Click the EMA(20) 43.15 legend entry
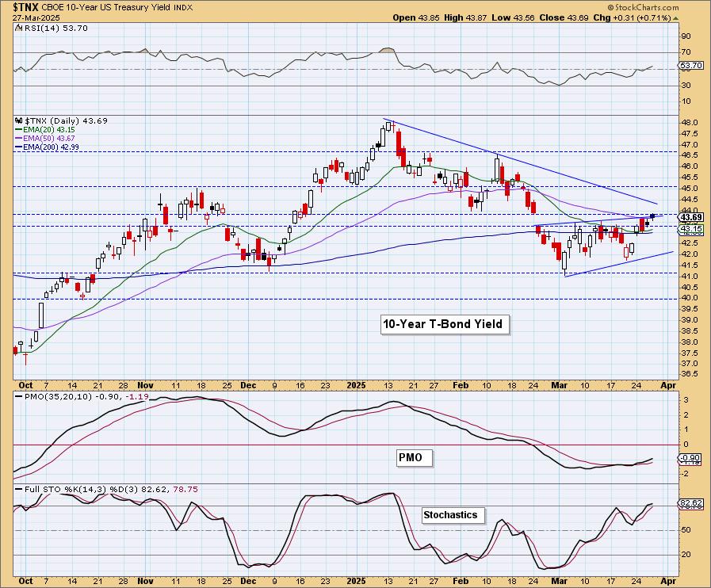Viewport: 711px width, 588px height. click(49, 130)
